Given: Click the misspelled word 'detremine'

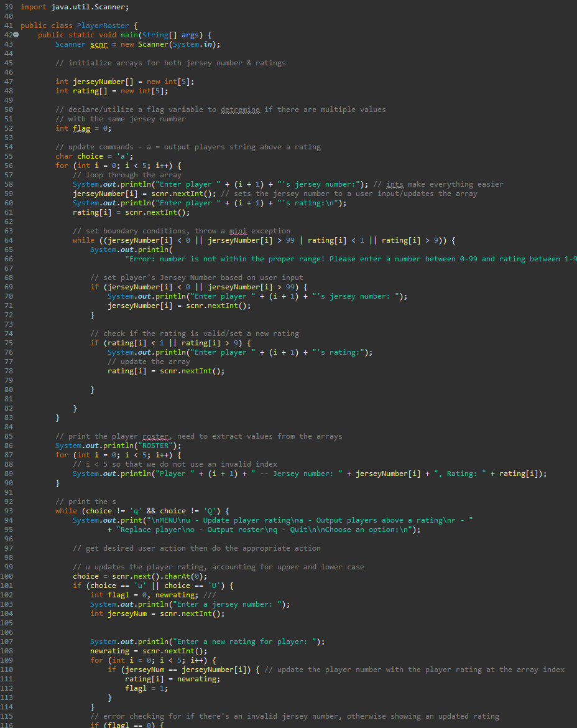Looking at the screenshot, I should 240,110.
